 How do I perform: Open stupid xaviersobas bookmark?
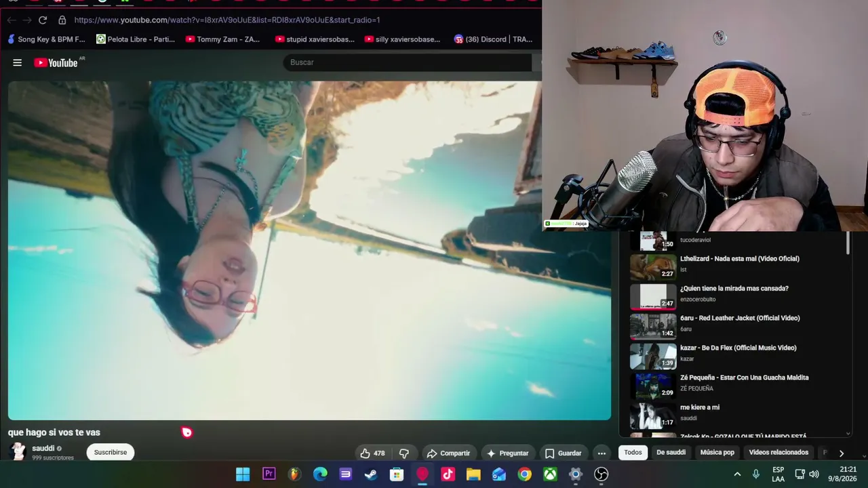pyautogui.click(x=315, y=39)
